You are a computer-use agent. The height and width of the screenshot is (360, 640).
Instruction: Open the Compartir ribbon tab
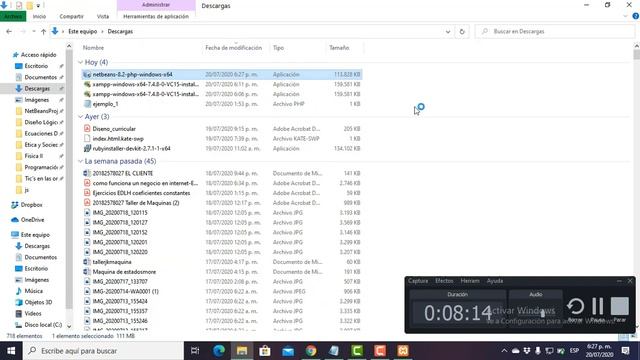71,16
